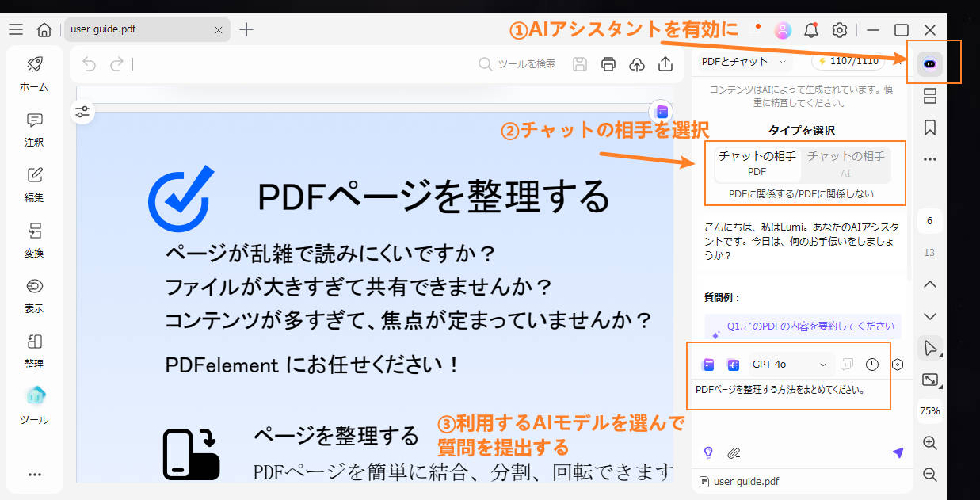Expand the GPT-4o model dropdown
This screenshot has width=980, height=500.
click(789, 365)
